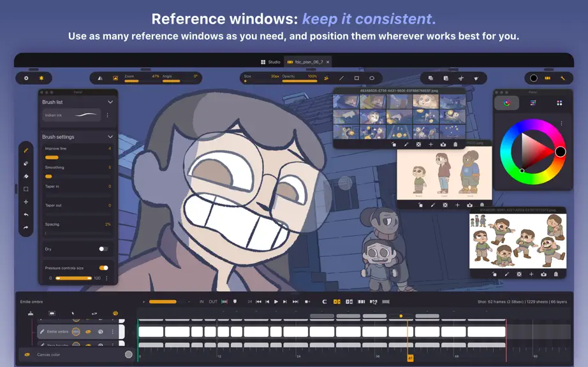Screen dimensions: 588x367
Task: Select the ellipse shape tool
Action: coord(372,78)
